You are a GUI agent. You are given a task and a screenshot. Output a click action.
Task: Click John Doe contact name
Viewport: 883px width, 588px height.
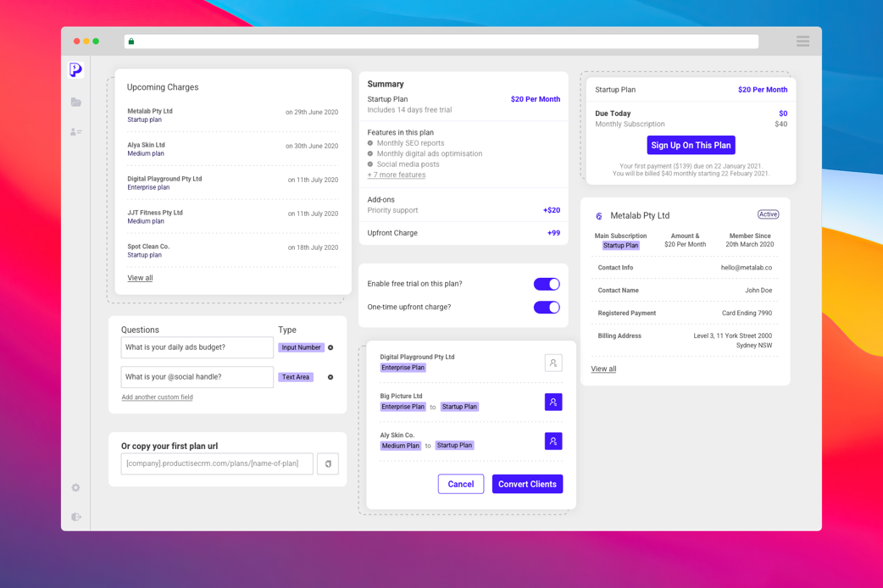click(x=758, y=291)
